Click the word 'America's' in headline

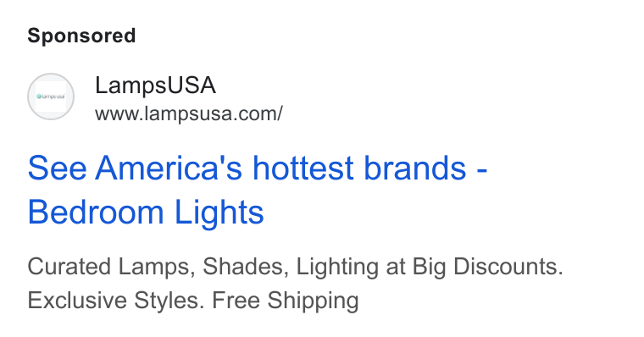click(x=169, y=168)
